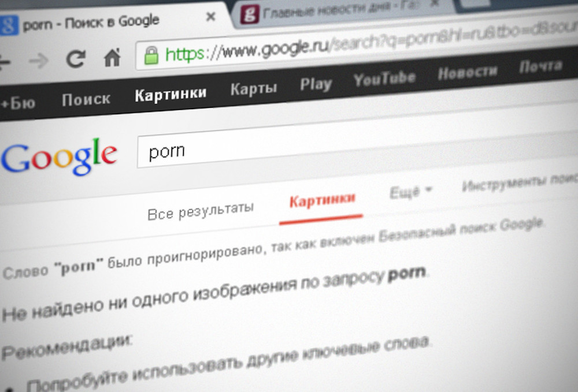Click the Google logo
578x392 pixels.
pos(59,156)
